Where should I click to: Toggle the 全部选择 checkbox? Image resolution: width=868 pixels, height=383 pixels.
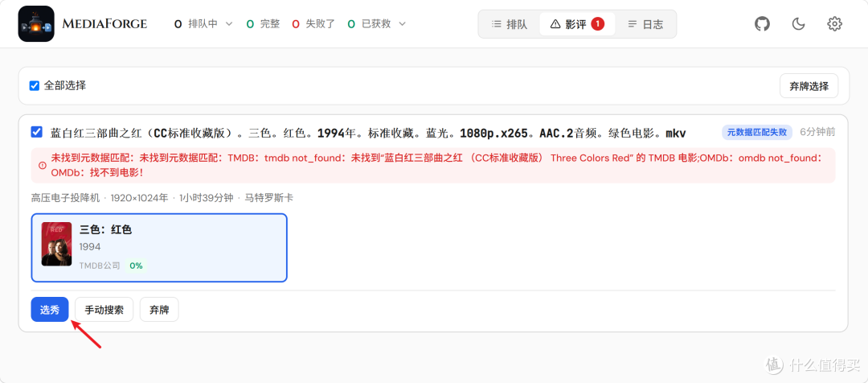click(35, 85)
